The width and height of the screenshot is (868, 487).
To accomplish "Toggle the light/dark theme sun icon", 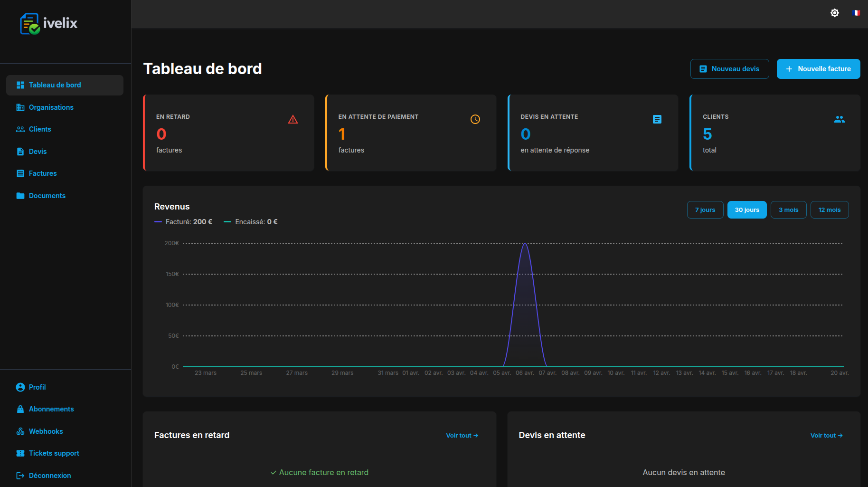I will coord(834,13).
